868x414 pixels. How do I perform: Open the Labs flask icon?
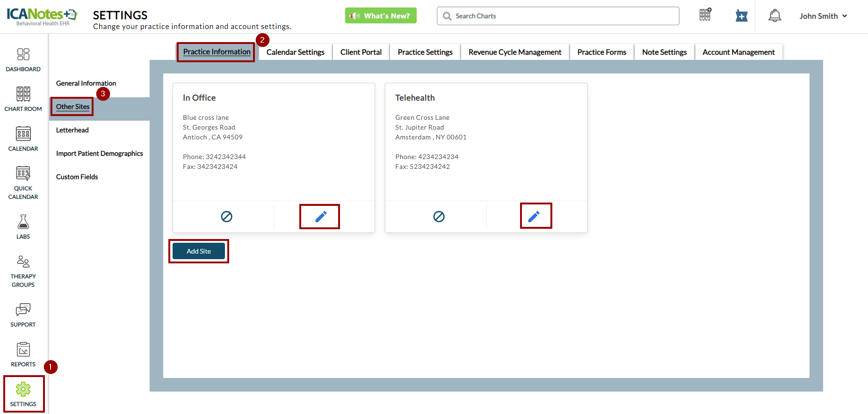[23, 227]
